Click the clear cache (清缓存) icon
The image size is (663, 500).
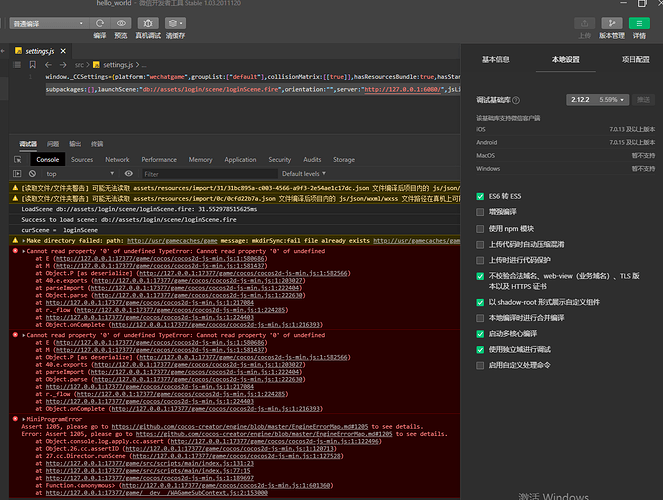click(173, 23)
